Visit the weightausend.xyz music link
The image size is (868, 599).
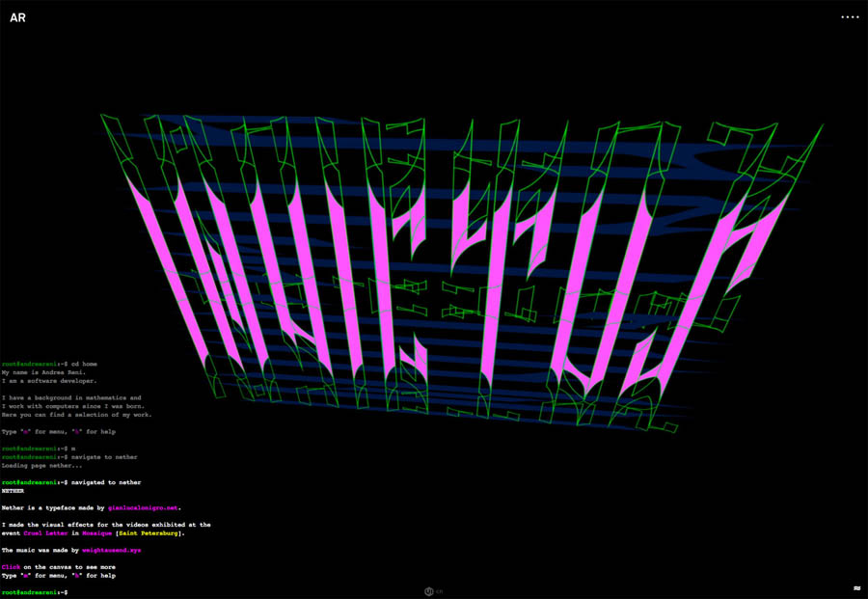(112, 550)
